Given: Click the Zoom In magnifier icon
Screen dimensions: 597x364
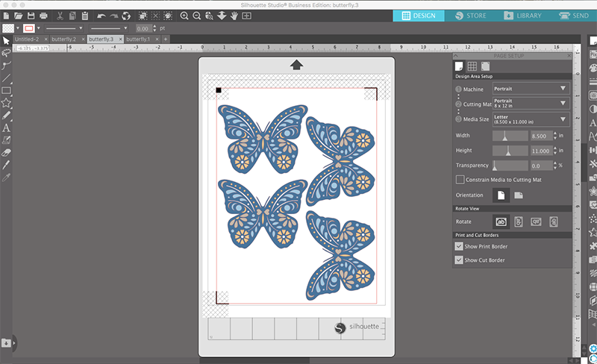Looking at the screenshot, I should pos(184,16).
